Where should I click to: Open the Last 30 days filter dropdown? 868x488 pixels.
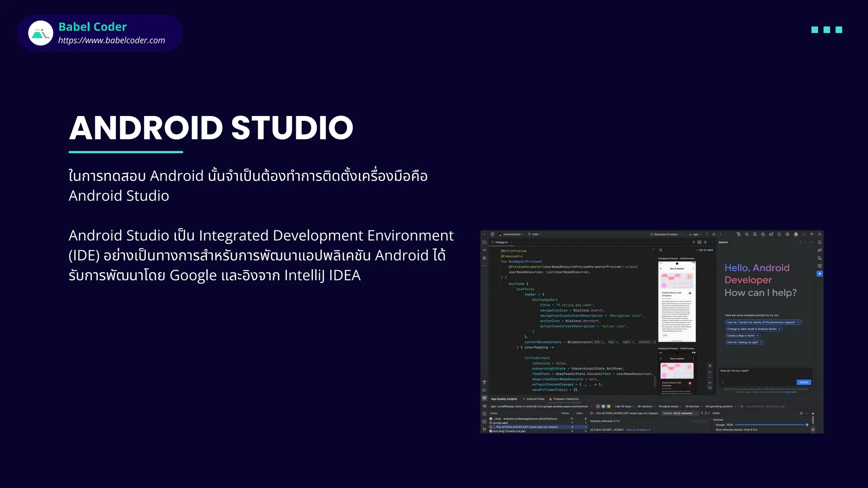point(624,406)
